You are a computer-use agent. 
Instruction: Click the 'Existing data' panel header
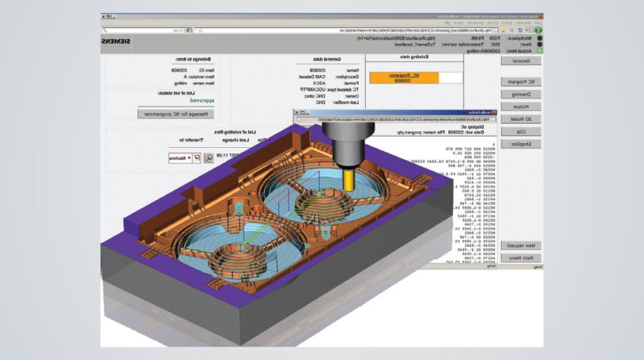[415, 57]
